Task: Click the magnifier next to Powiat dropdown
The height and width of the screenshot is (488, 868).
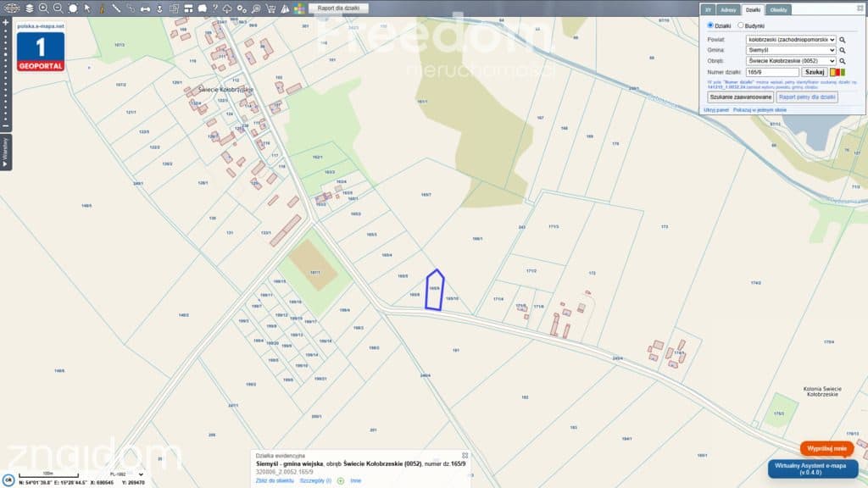Action: (843, 40)
